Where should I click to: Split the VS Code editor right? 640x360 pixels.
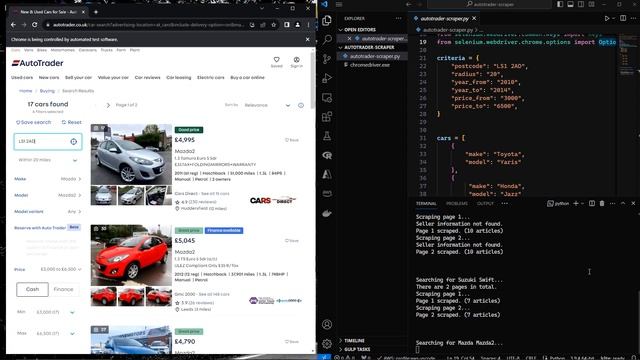pyautogui.click(x=623, y=18)
